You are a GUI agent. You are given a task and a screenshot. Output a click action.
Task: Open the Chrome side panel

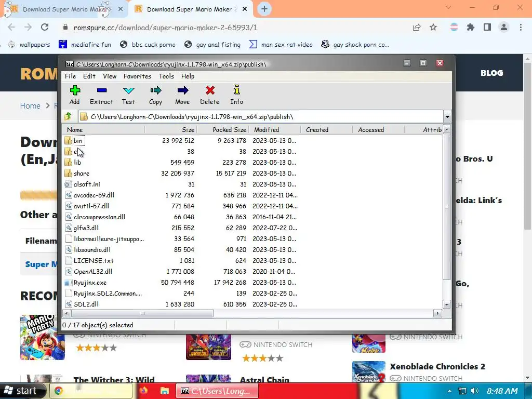coord(487,27)
